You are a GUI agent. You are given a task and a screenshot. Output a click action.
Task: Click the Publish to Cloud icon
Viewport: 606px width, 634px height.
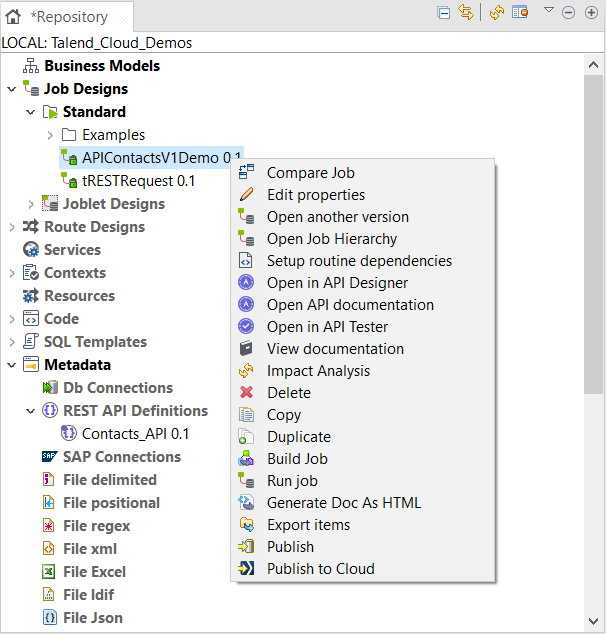tap(247, 569)
